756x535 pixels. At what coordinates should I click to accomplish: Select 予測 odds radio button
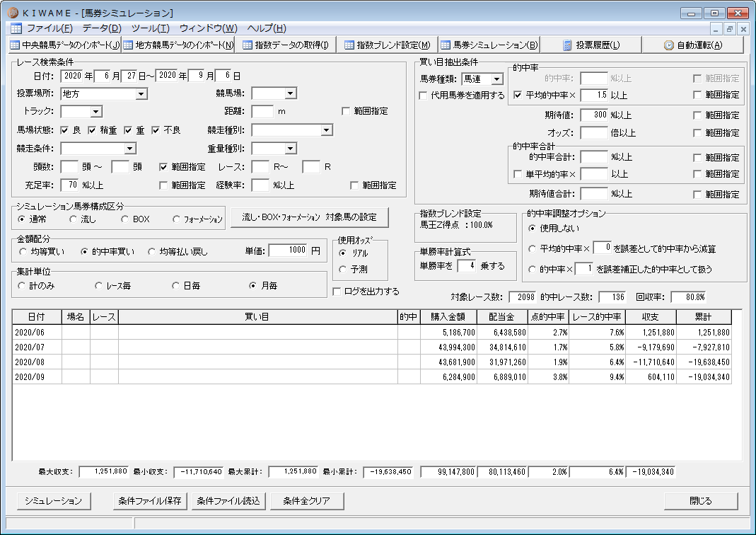pos(343,269)
